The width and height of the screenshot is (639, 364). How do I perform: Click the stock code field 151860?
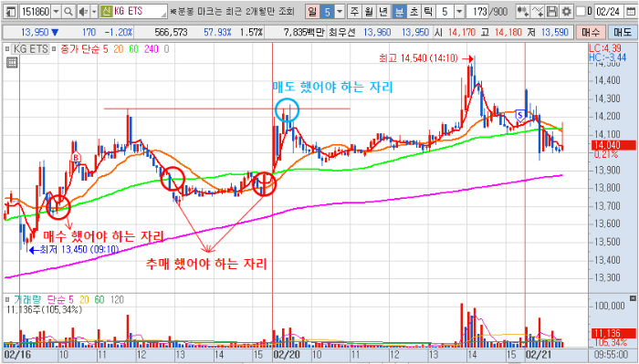click(35, 11)
